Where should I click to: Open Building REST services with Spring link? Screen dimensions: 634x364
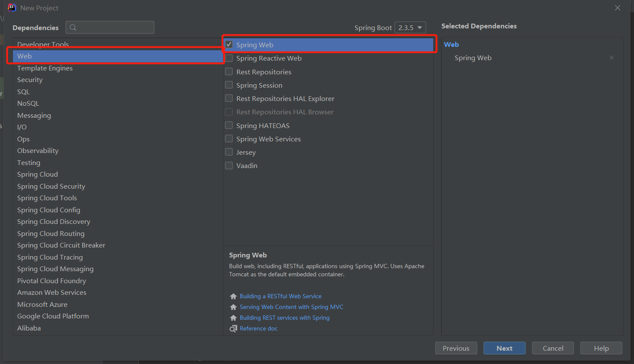pyautogui.click(x=285, y=318)
